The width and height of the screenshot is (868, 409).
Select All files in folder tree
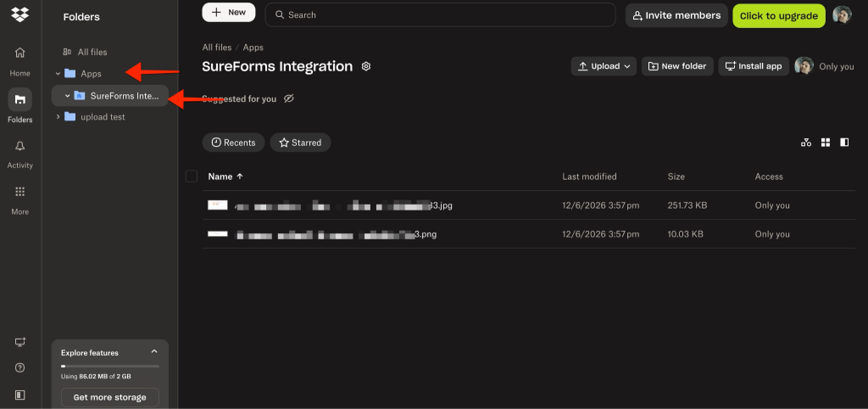[92, 52]
